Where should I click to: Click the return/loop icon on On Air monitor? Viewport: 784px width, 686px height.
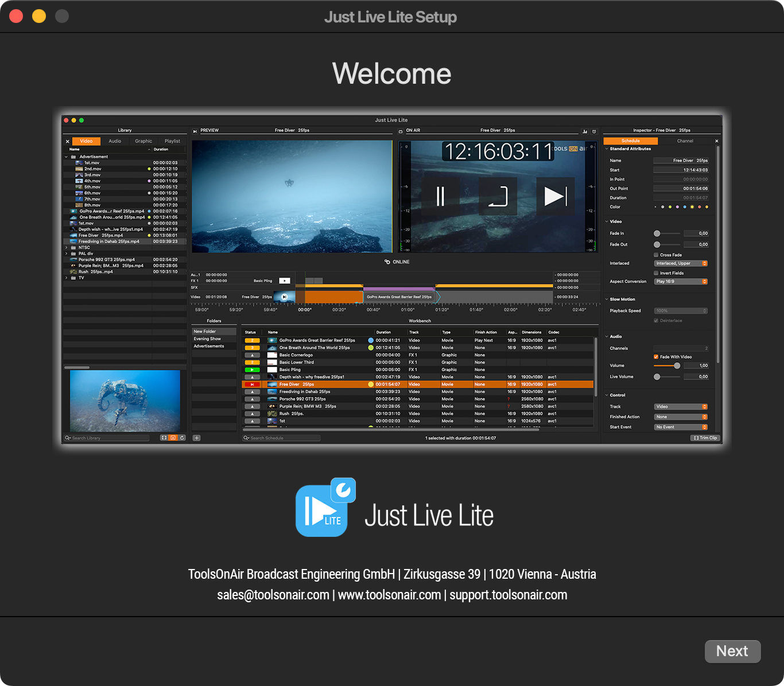click(498, 196)
